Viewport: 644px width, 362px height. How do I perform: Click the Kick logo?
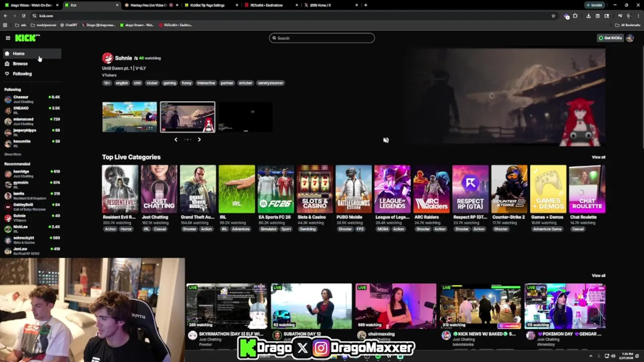click(x=27, y=38)
